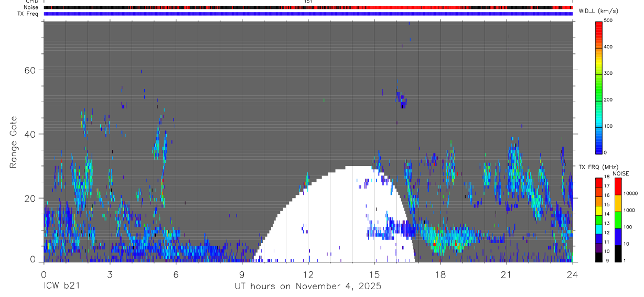
Task: Select the green 13-14 MHz frequency swatch
Action: 599,219
